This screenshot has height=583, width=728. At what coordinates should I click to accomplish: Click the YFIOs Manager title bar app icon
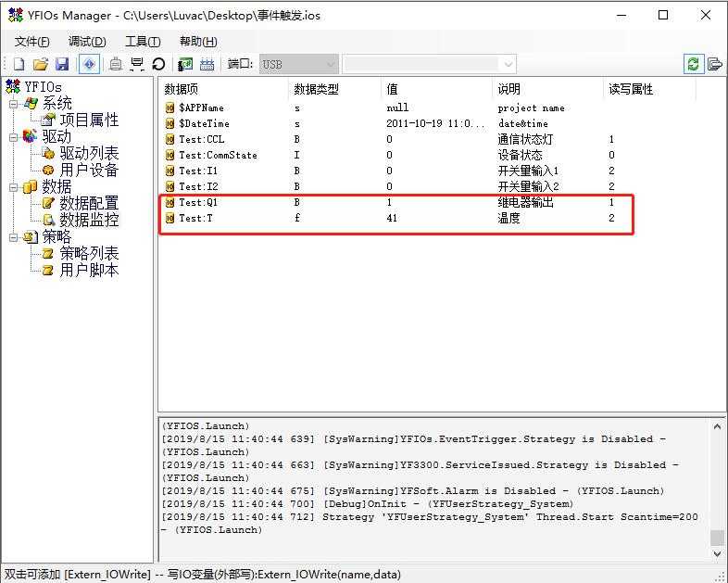click(16, 16)
